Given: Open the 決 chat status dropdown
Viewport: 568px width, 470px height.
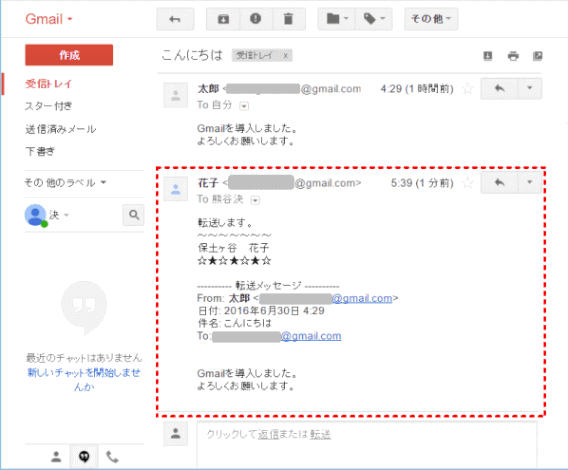Looking at the screenshot, I should [59, 215].
